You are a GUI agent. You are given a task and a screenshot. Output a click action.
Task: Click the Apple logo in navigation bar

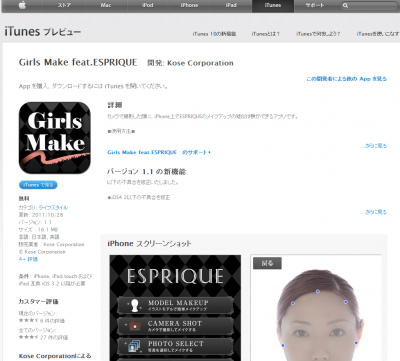(x=22, y=5)
